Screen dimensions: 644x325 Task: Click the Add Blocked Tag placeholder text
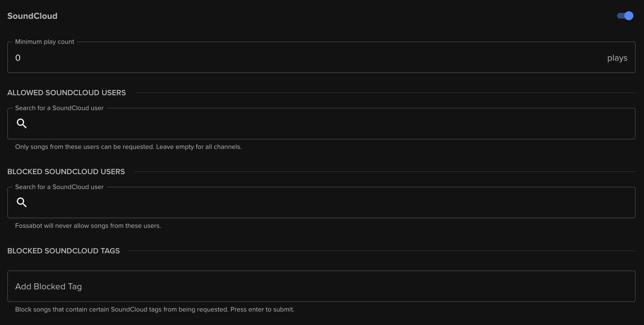[x=48, y=286]
